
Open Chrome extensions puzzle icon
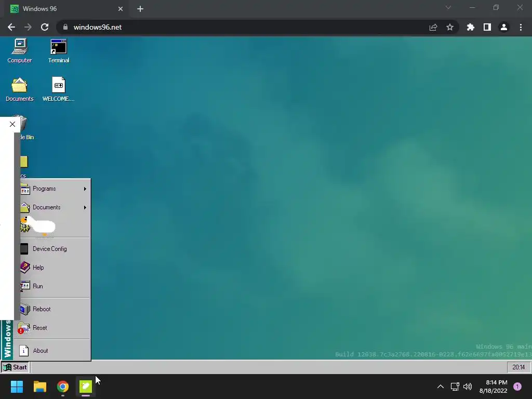point(471,27)
